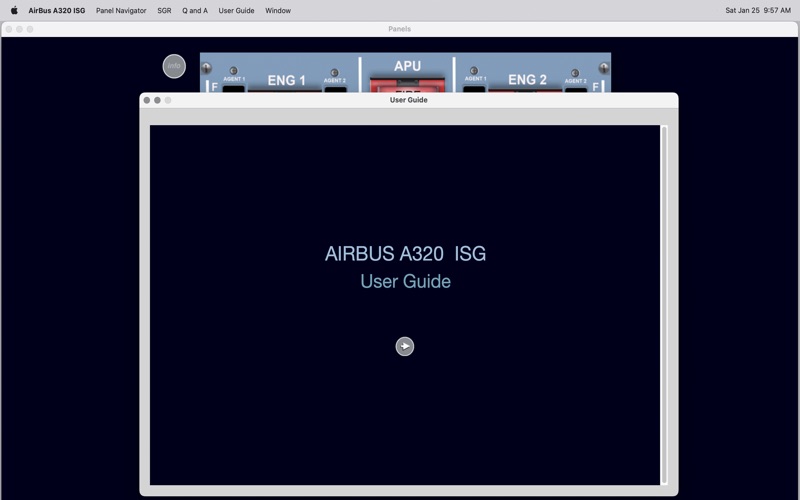Minimize the User Guide window
Viewport: 800px width, 500px height.
(x=157, y=100)
